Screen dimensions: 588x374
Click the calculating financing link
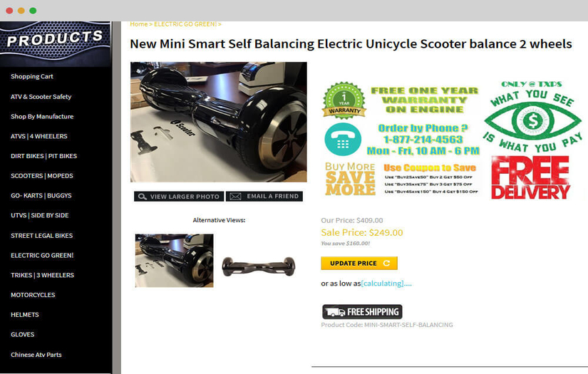386,284
